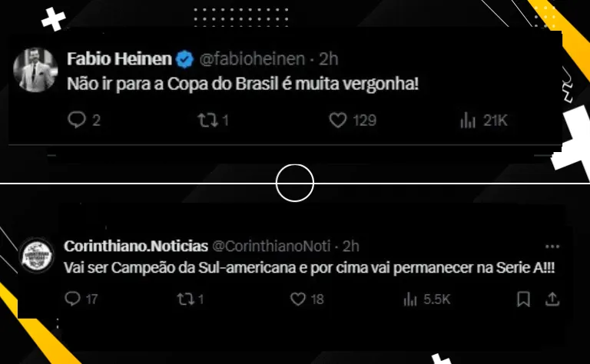Reply to Fabio Heinen's tweet

76,121
